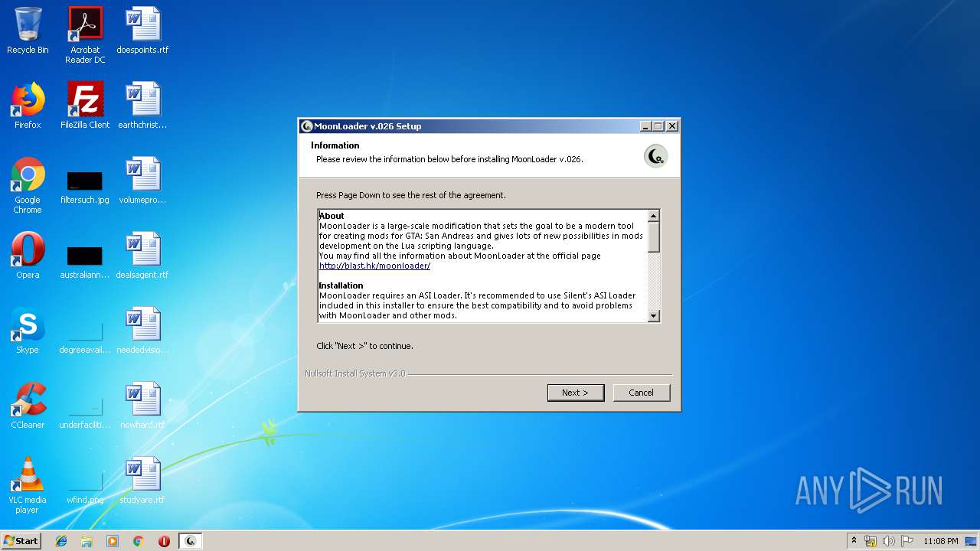Open Internet Explorer from the taskbar

(61, 541)
